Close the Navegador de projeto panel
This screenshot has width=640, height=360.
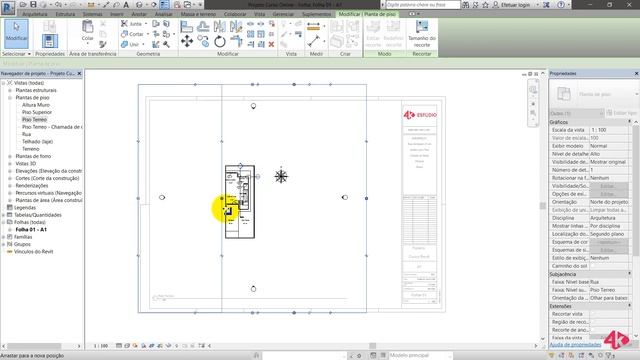coord(80,73)
